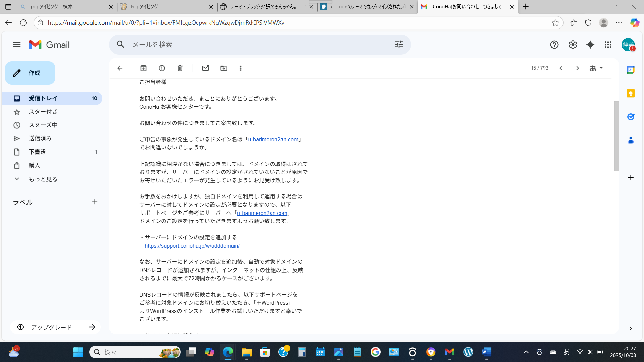Show search options filter icon
644x362 pixels.
(399, 45)
